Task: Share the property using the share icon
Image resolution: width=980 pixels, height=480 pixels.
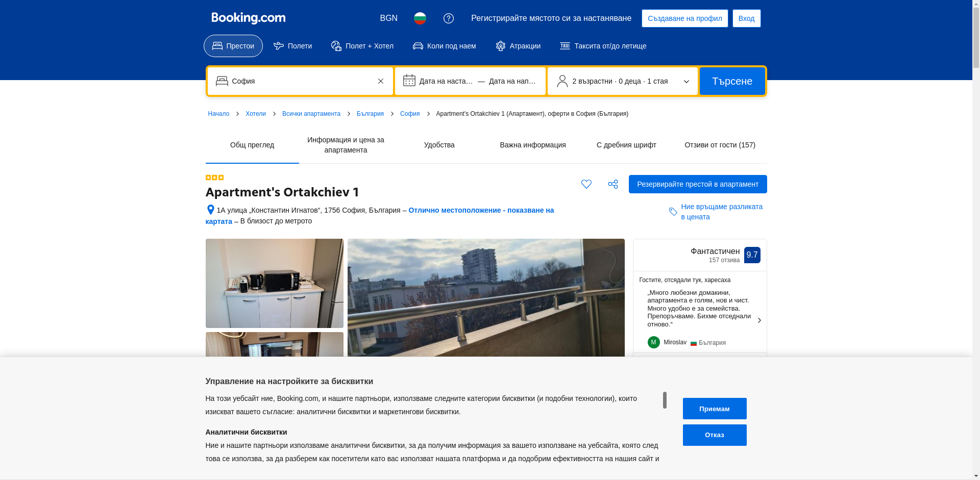Action: click(612, 184)
